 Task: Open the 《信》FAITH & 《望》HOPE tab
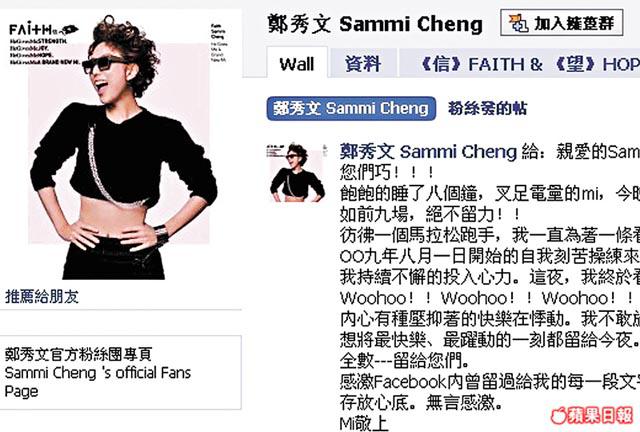point(520,63)
